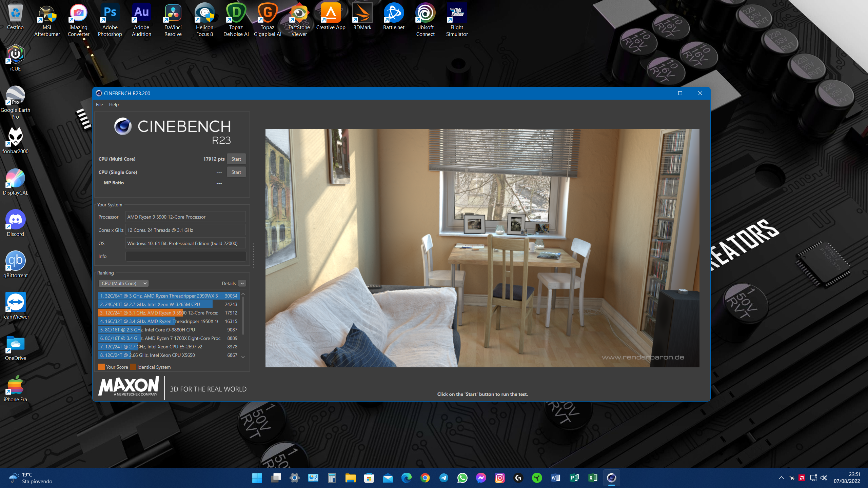868x488 pixels.
Task: Select the Google Earth Pro desktop icon
Action: (15, 103)
